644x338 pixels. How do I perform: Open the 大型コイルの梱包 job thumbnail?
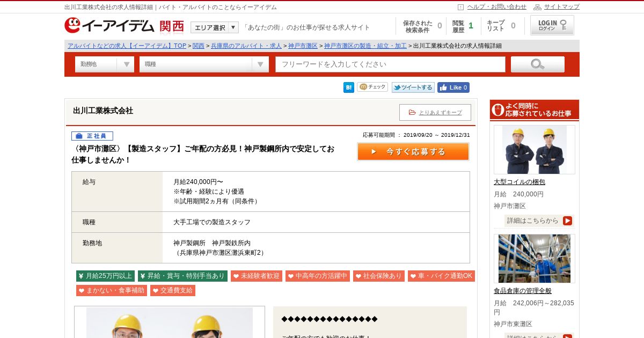click(535, 150)
